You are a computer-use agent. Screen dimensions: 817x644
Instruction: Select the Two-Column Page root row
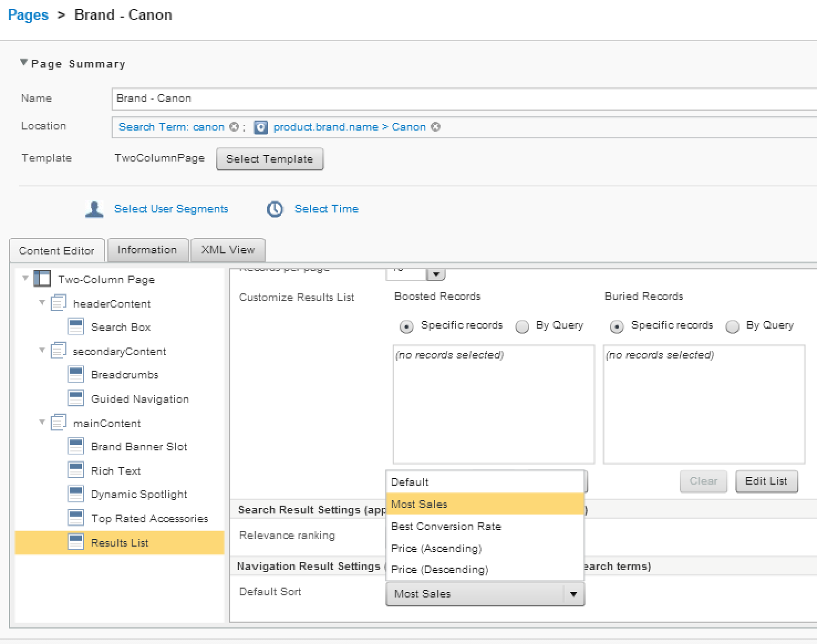106,279
